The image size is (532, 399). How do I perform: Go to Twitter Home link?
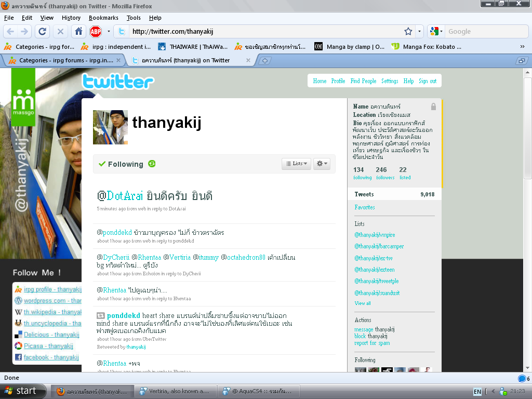tap(320, 81)
